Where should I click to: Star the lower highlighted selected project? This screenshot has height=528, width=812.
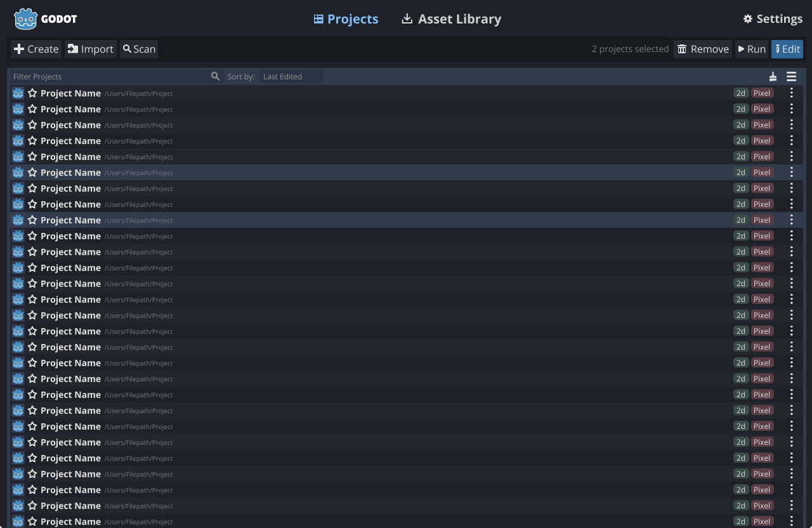(32, 220)
